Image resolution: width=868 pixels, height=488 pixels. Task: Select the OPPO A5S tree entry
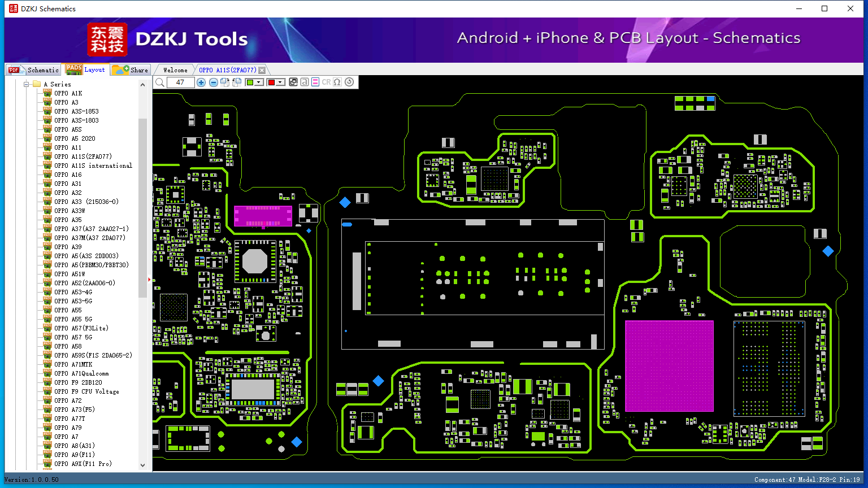(68, 129)
